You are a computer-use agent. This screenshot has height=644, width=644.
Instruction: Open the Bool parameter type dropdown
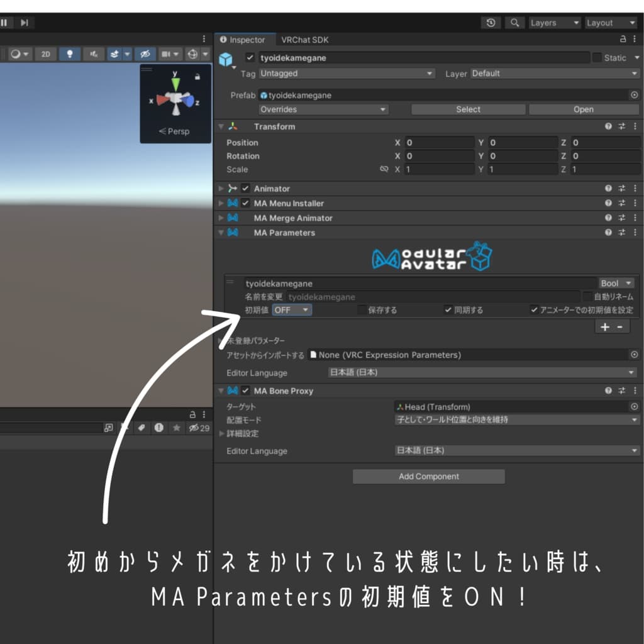[x=615, y=283]
